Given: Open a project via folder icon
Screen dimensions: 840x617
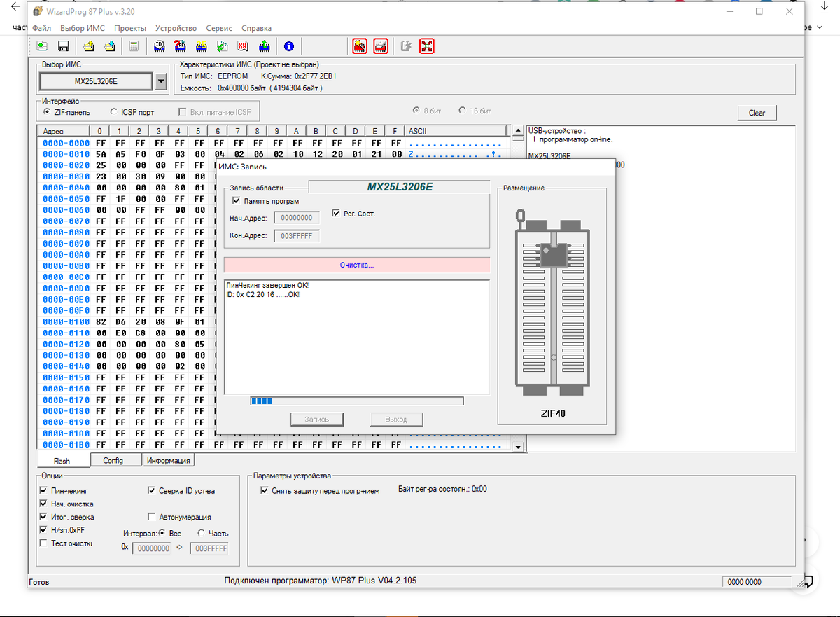Looking at the screenshot, I should (89, 46).
